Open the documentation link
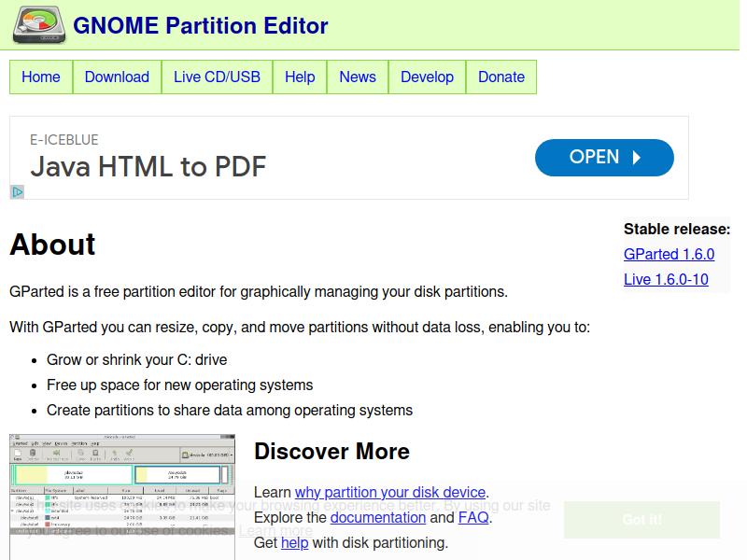Viewport: 747px width, 560px height. coord(378,518)
